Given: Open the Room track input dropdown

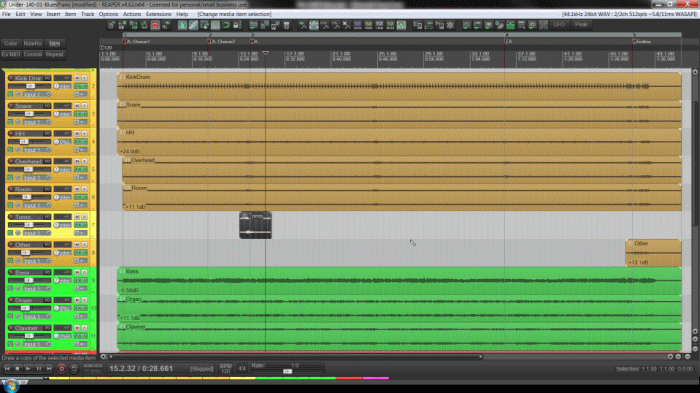Looking at the screenshot, I should 37,205.
